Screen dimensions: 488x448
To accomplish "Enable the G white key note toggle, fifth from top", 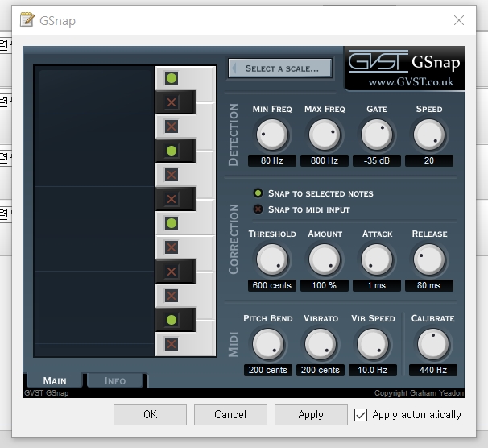I will pos(172,175).
